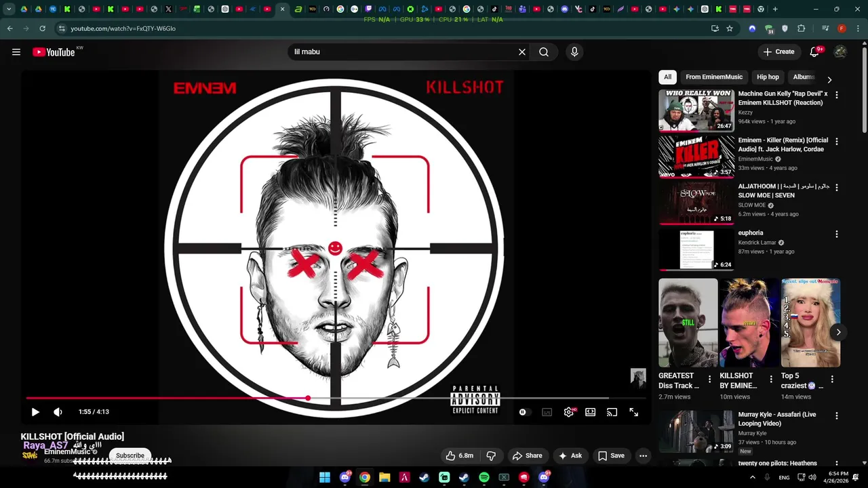Screen dimensions: 868x488
Task: Like the video with 6.8m likes
Action: [459, 456]
